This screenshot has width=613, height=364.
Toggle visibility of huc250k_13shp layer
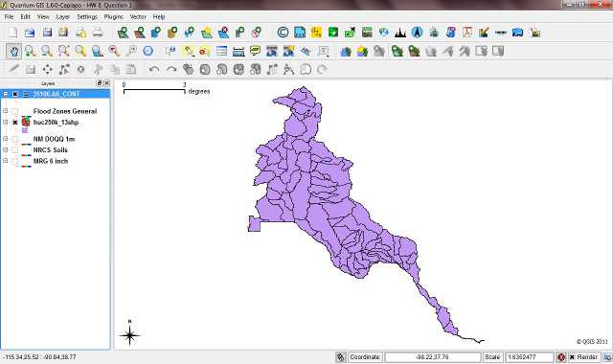point(15,123)
